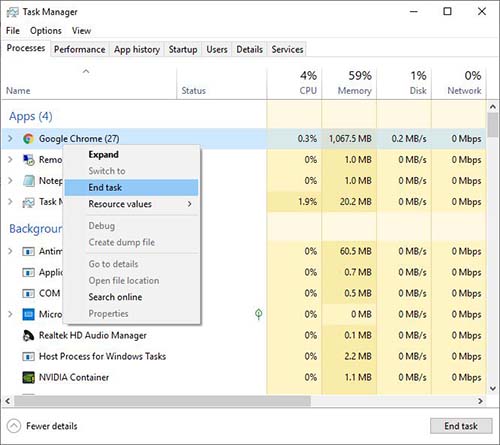Click the horizontal scrollbar thumb
The height and width of the screenshot is (445, 500).
click(162, 401)
